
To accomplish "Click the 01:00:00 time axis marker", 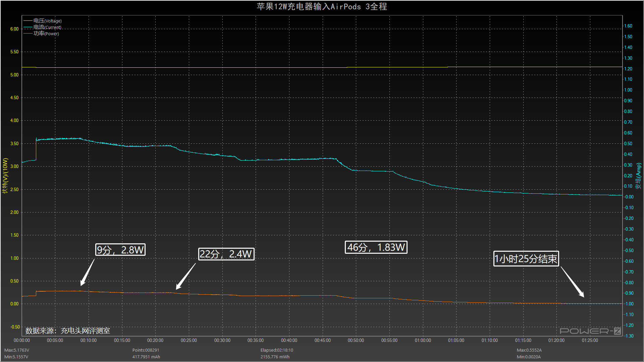I will (x=423, y=340).
